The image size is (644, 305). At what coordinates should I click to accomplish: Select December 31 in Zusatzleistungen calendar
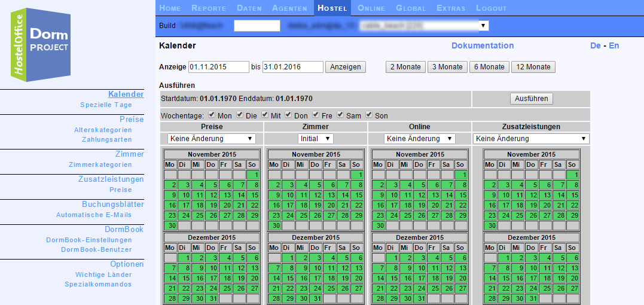pyautogui.click(x=531, y=298)
